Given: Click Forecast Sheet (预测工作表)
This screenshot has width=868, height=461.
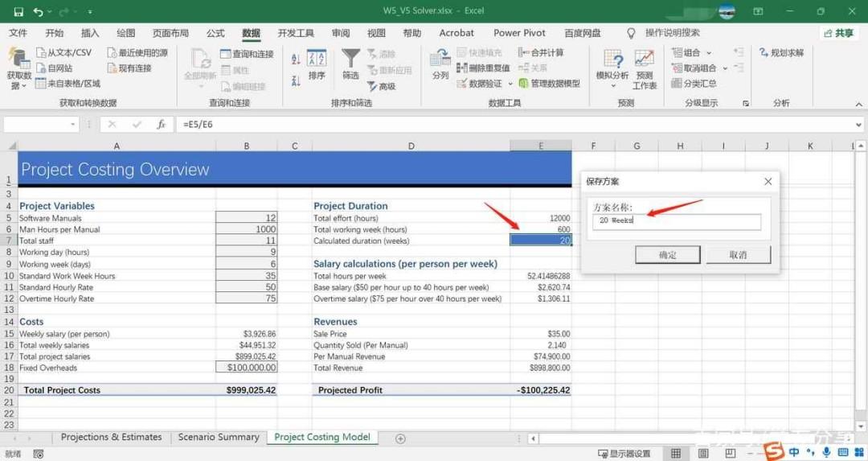Looking at the screenshot, I should pyautogui.click(x=645, y=70).
